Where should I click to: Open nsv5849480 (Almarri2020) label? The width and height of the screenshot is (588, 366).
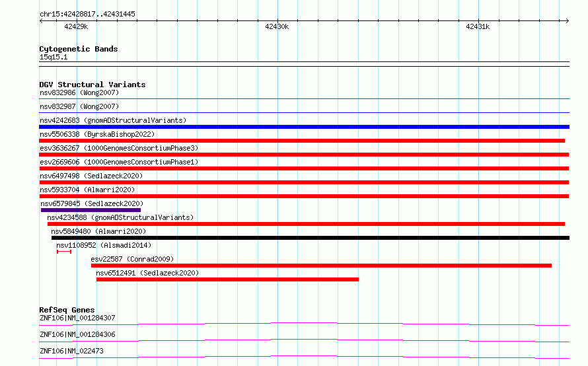point(98,231)
